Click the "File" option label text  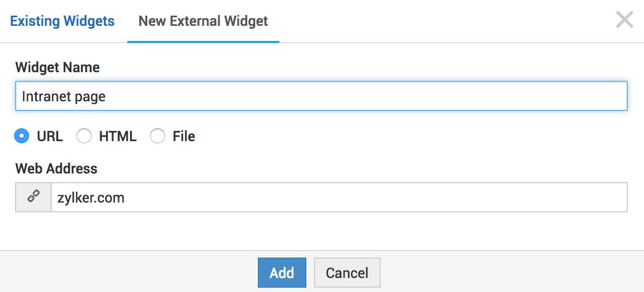click(x=184, y=136)
